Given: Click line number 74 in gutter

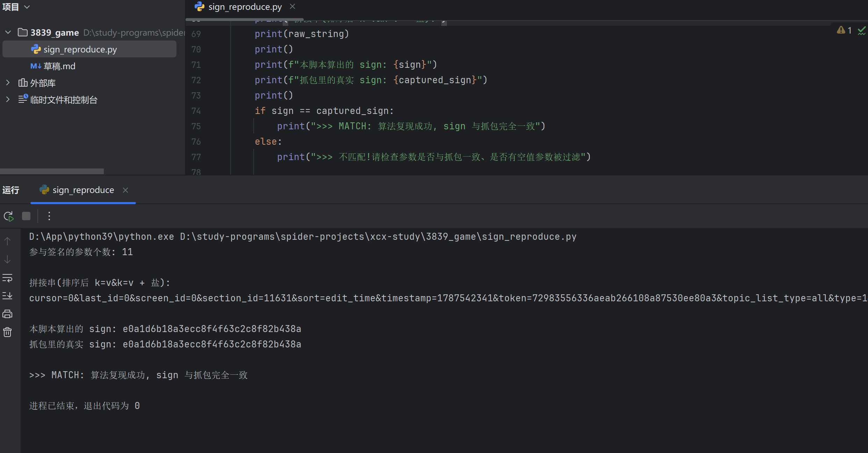Looking at the screenshot, I should click(196, 111).
